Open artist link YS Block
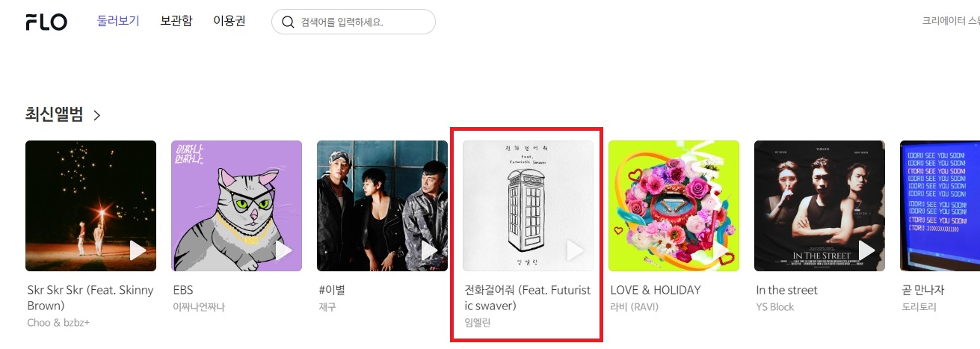This screenshot has width=980, height=349. tap(775, 307)
